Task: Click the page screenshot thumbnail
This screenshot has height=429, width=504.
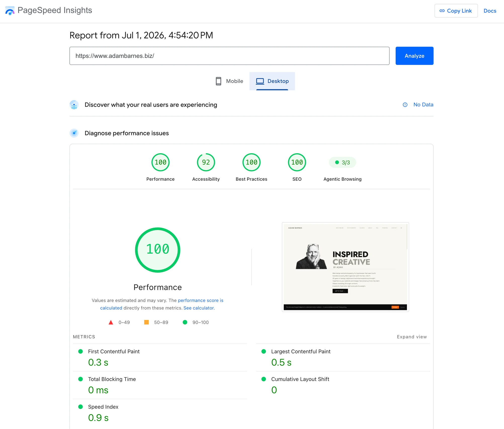Action: (345, 267)
